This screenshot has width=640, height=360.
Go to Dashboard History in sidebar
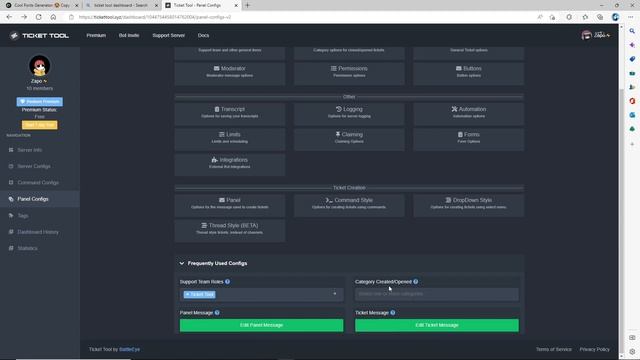pos(40,232)
